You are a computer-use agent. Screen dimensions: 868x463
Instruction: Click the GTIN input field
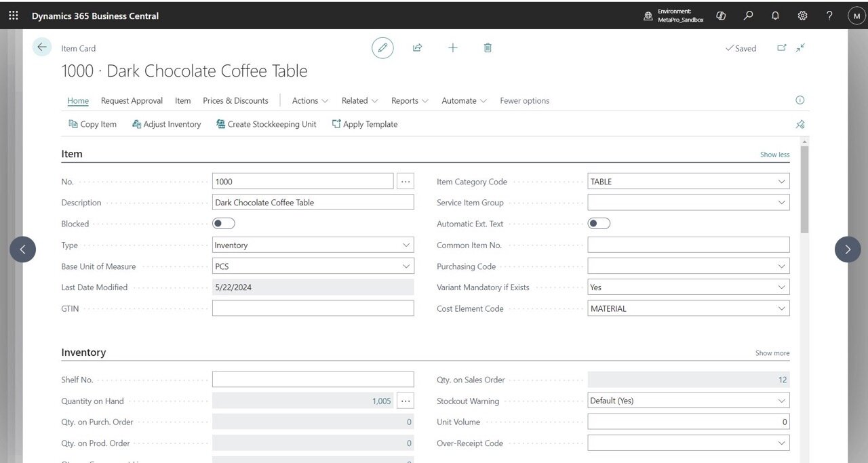313,308
